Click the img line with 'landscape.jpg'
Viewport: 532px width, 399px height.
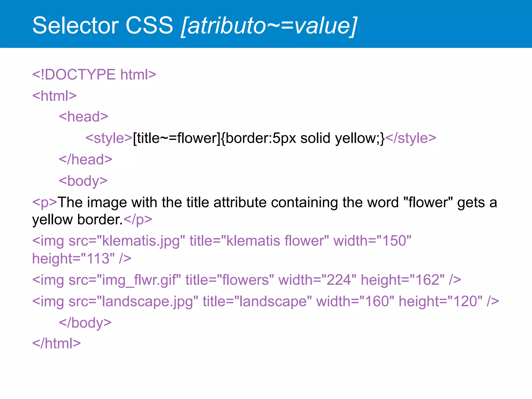coord(266,302)
